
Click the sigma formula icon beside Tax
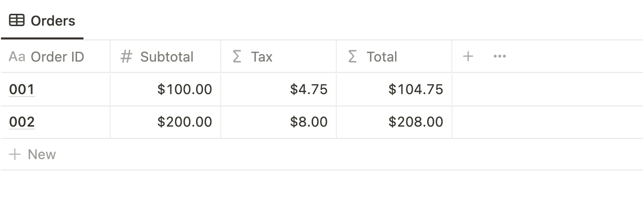pyautogui.click(x=237, y=57)
